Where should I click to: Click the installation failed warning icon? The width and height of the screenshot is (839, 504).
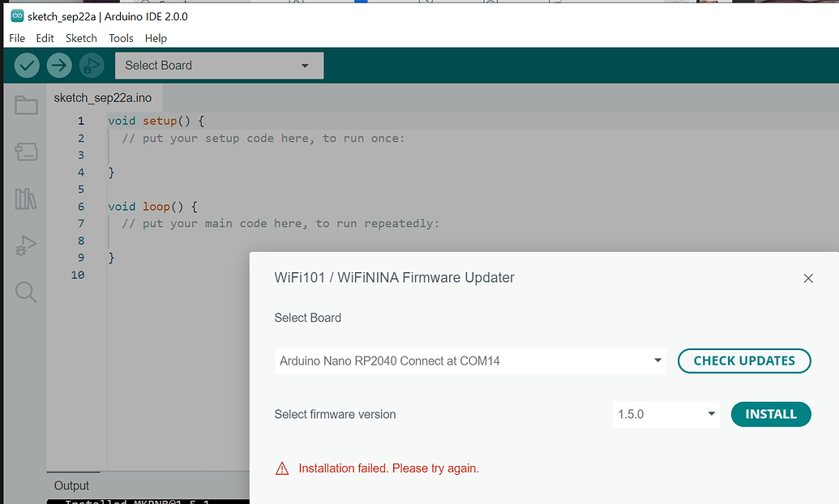pos(282,468)
